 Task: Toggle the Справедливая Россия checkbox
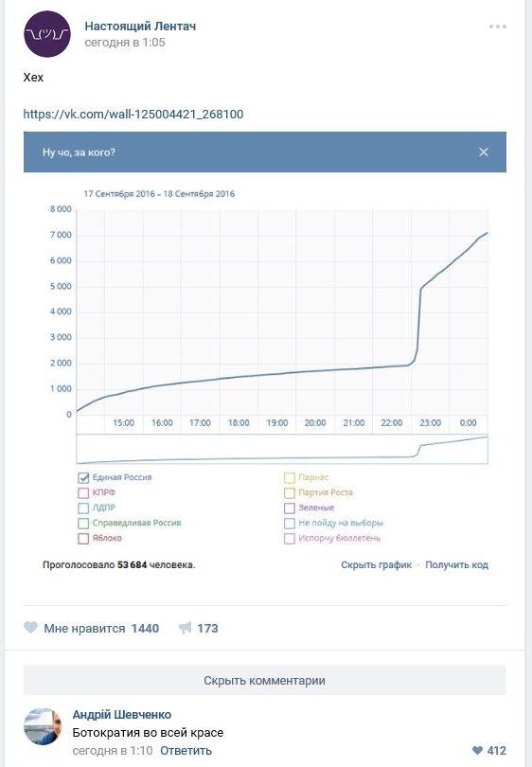tap(83, 523)
